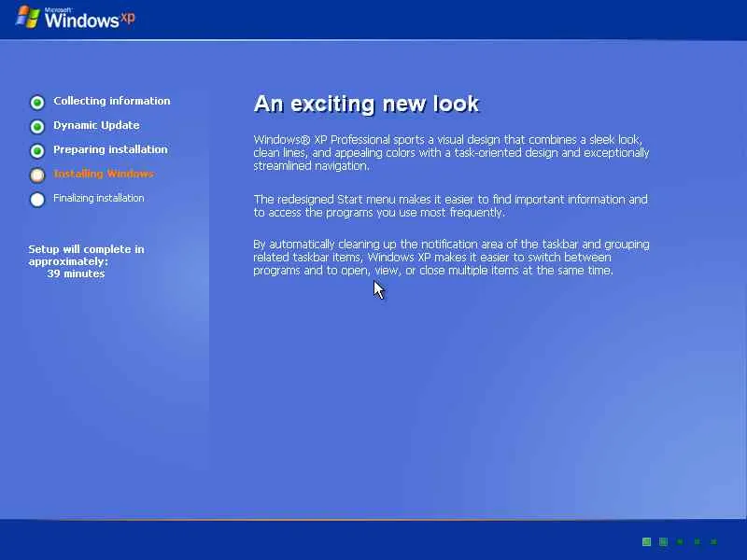
Task: Click the Collecting information green status bullet
Action: [37, 103]
